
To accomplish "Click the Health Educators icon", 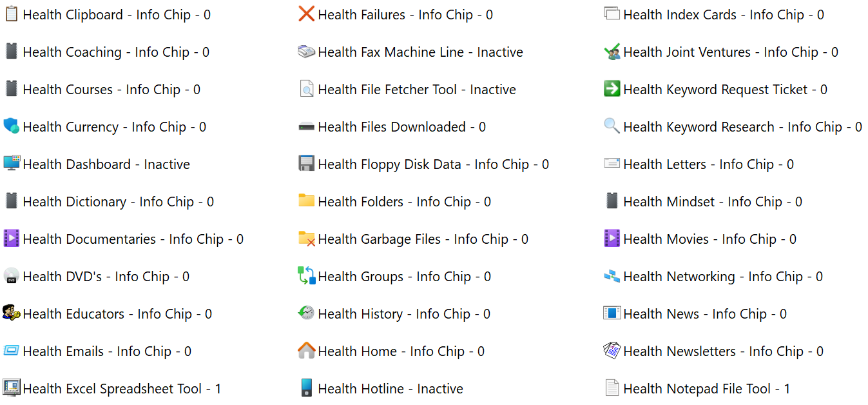I will click(x=11, y=313).
